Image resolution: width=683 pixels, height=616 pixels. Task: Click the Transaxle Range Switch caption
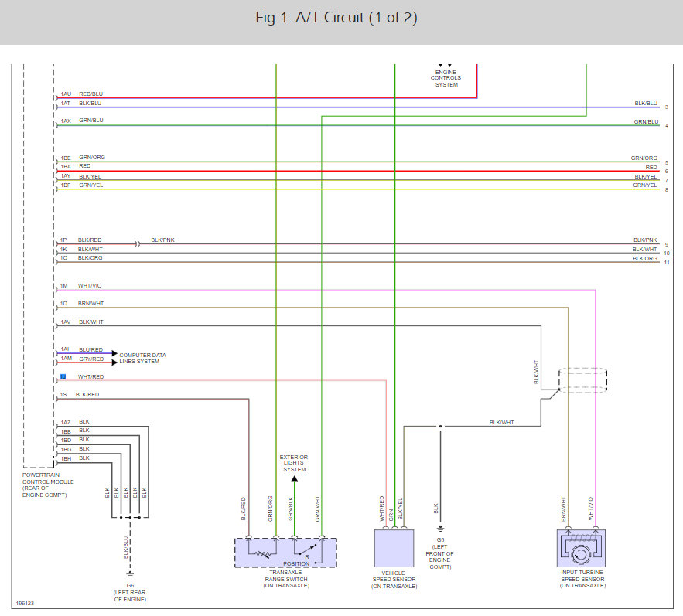point(286,579)
